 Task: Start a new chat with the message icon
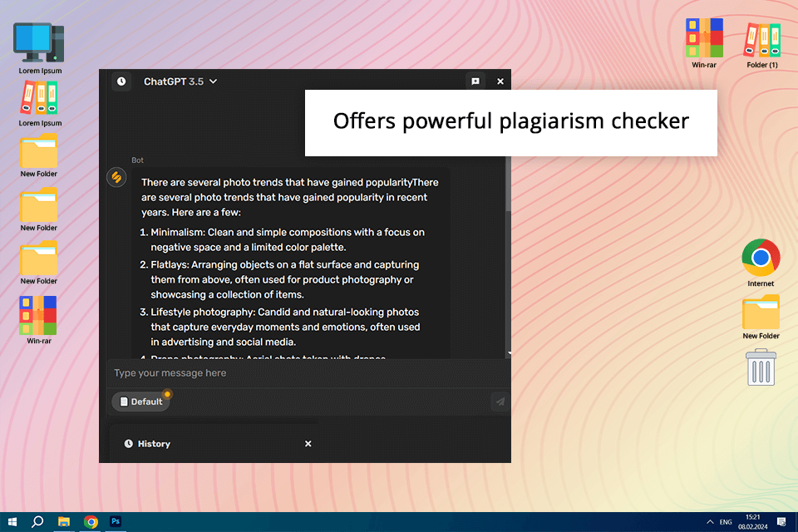[x=475, y=81]
